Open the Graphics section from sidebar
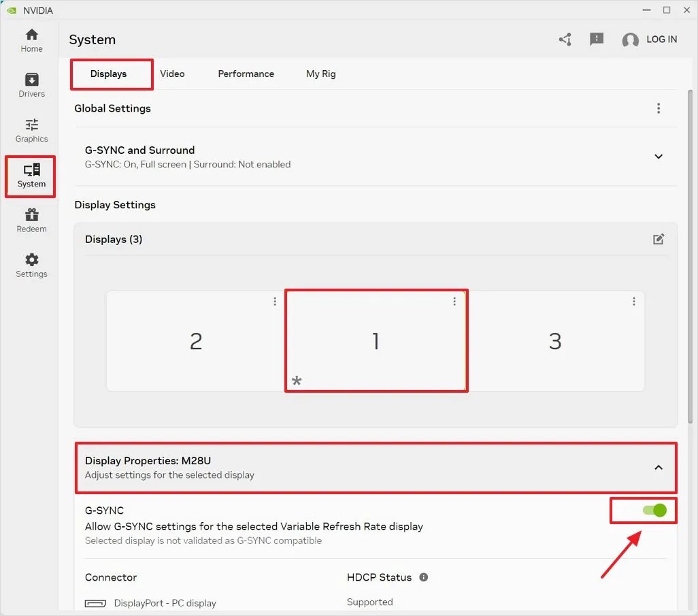Viewport: 698px width, 616px height. click(31, 129)
